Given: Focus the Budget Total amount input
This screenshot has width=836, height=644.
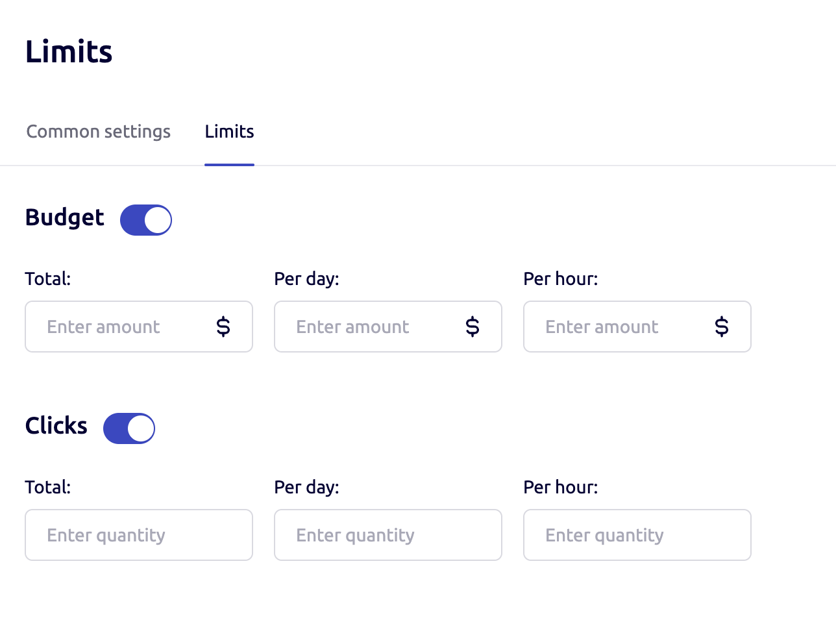Looking at the screenshot, I should pyautogui.click(x=123, y=327).
